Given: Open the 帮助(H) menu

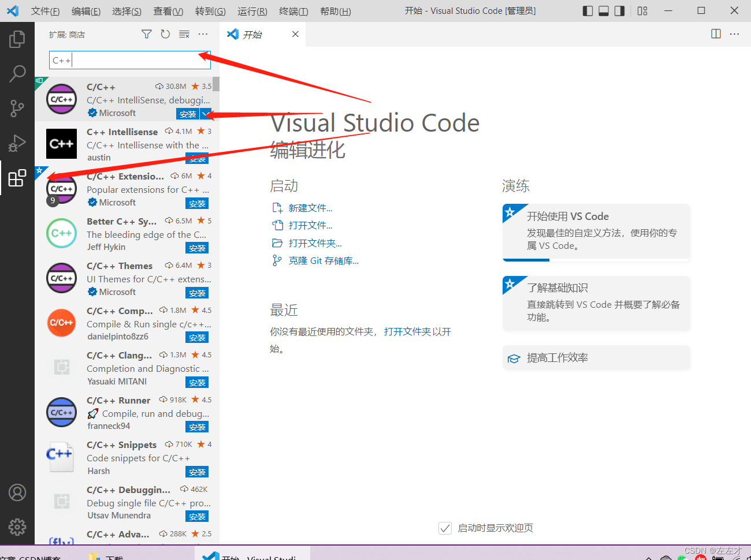Looking at the screenshot, I should click(336, 11).
